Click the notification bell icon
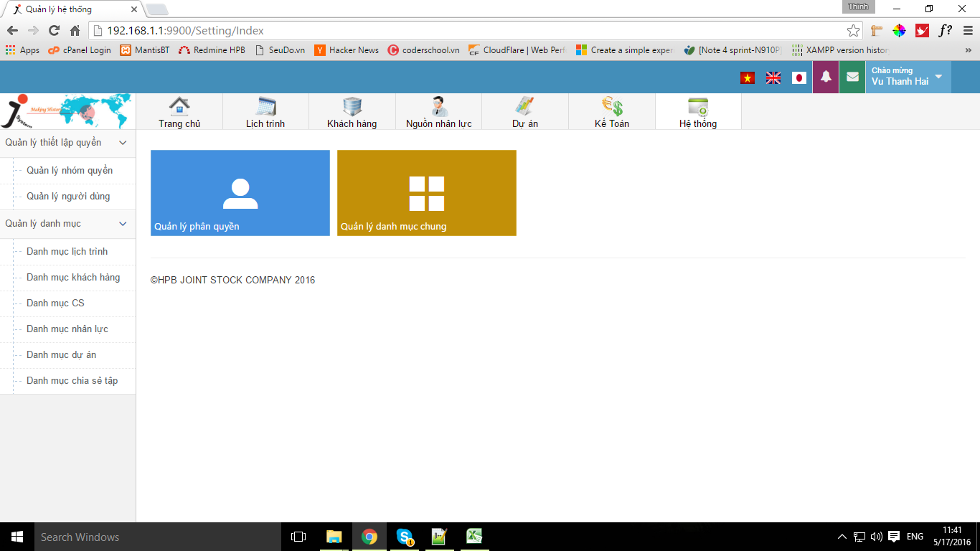Image resolution: width=980 pixels, height=551 pixels. coord(826,77)
